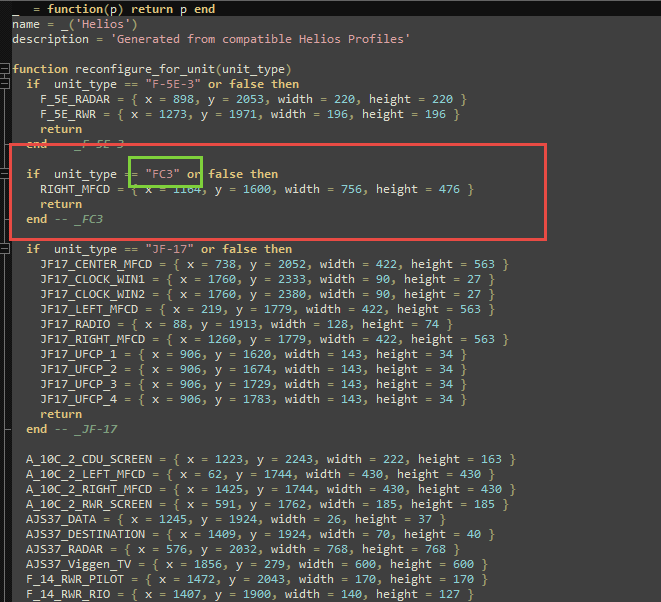Click the end -- _JF-17 comment line
This screenshot has height=602, width=661.
pyautogui.click(x=72, y=429)
